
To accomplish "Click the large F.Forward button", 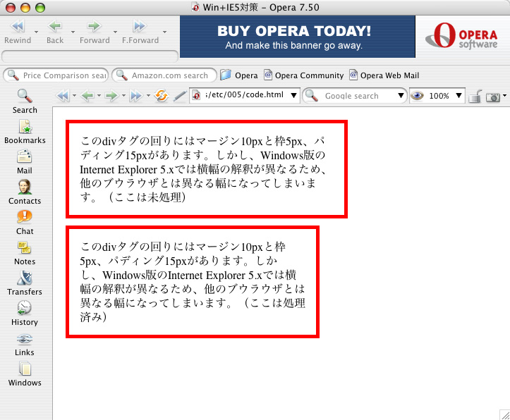I will pos(140,32).
